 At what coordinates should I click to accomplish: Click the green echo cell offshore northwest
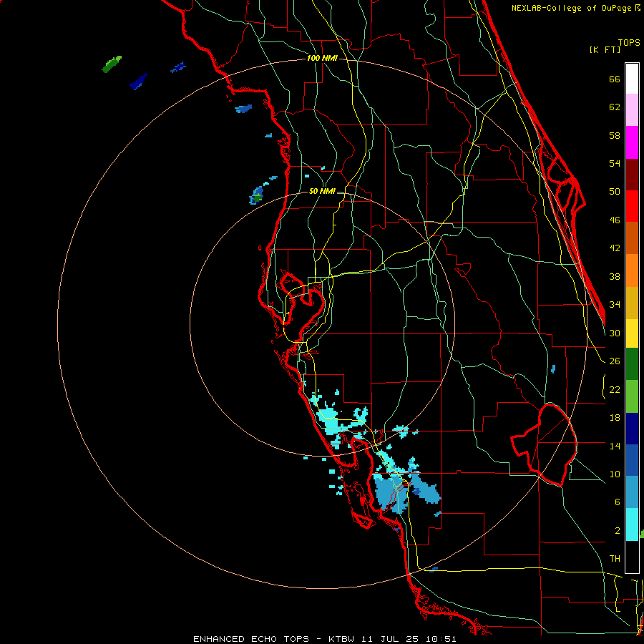pos(112,64)
